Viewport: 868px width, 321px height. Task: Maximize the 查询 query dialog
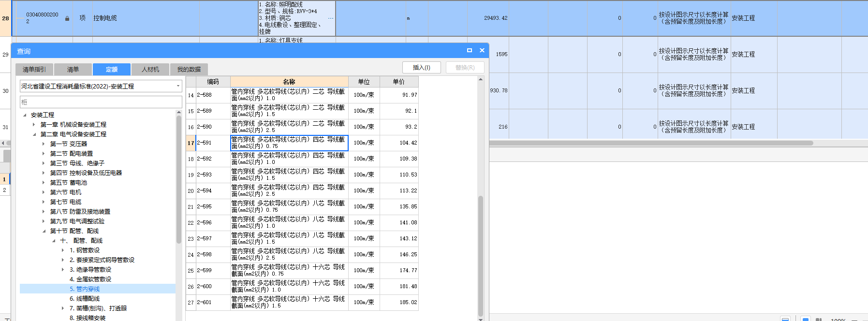pos(469,50)
